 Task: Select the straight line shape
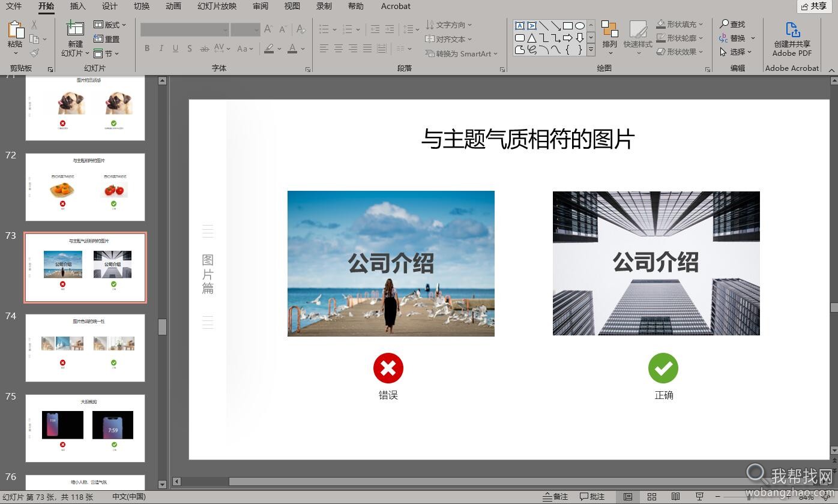pos(543,26)
